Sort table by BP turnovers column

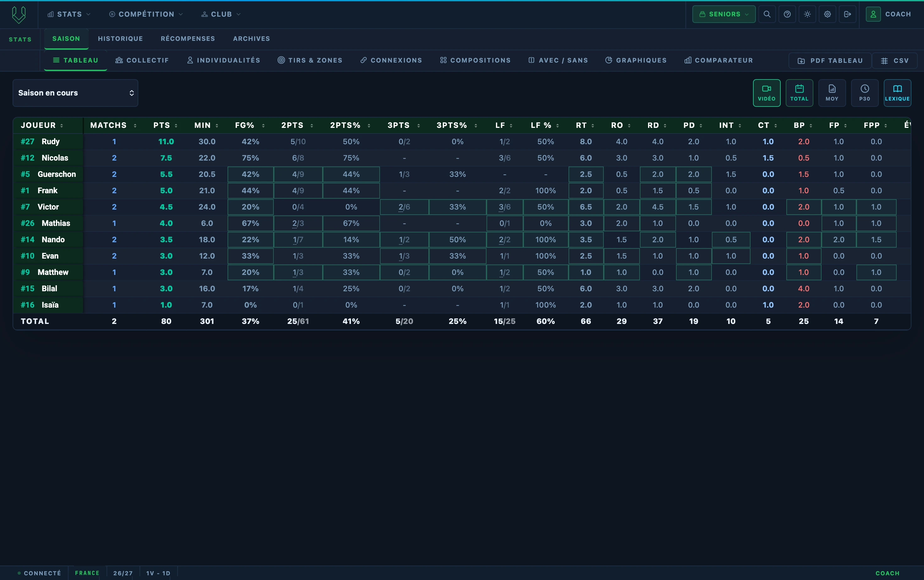click(803, 125)
